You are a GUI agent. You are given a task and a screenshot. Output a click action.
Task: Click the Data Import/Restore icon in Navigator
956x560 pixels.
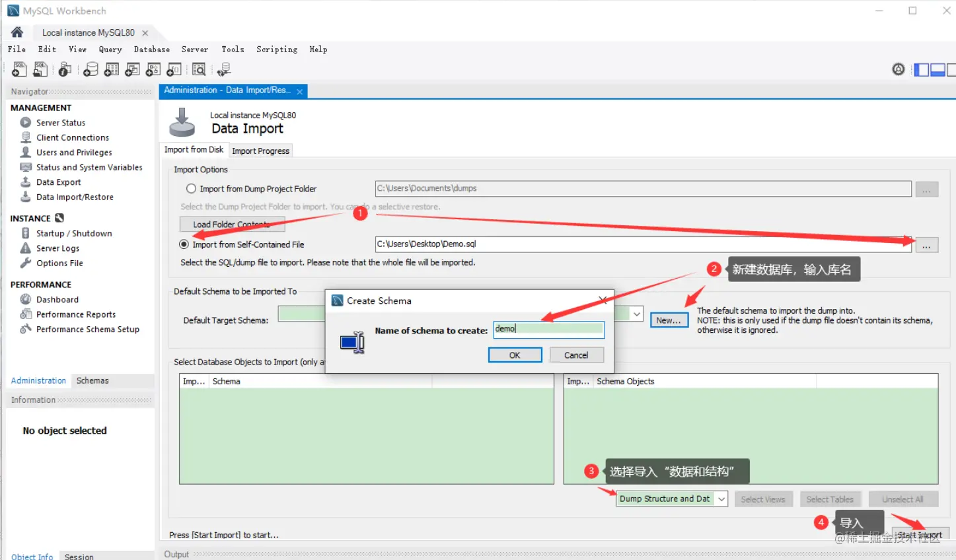coord(26,197)
